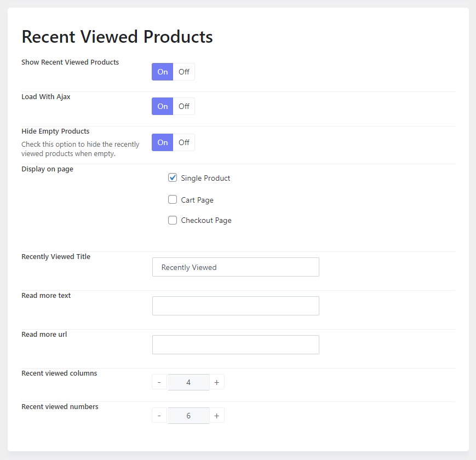
Task: Turn On Show Recent Viewed Products
Action: (163, 72)
